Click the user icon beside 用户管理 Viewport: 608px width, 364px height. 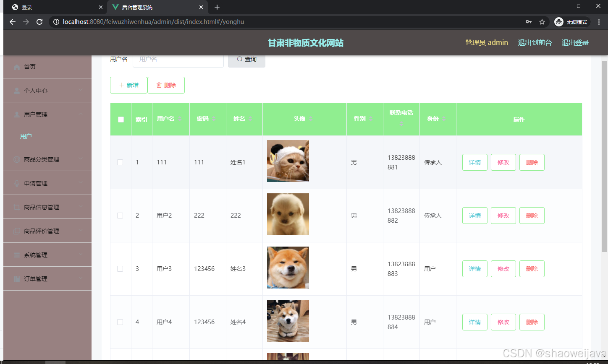point(17,114)
